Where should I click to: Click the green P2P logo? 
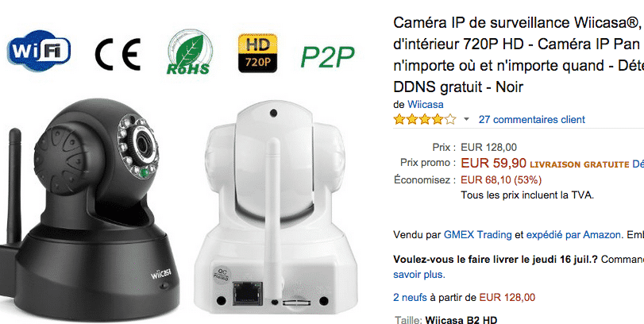327,56
